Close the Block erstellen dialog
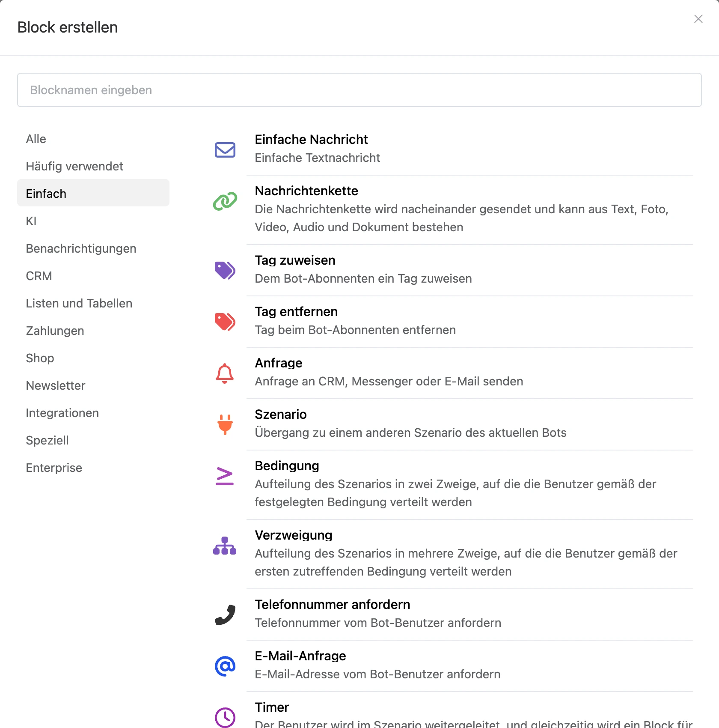 (698, 19)
